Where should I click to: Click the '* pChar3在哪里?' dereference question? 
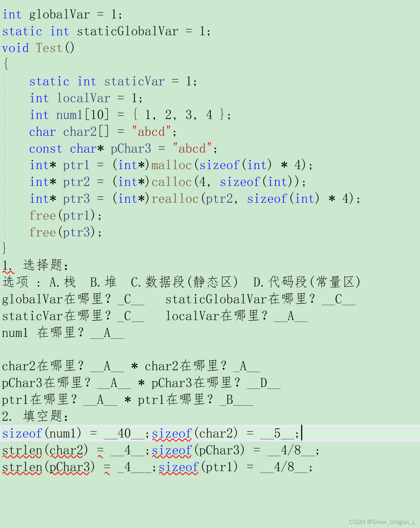point(189,383)
